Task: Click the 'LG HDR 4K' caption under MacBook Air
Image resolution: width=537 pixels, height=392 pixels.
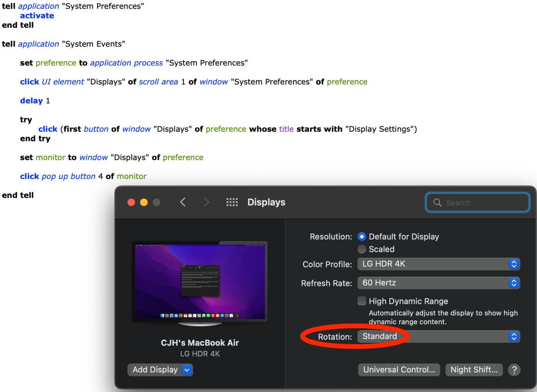Action: tap(200, 354)
